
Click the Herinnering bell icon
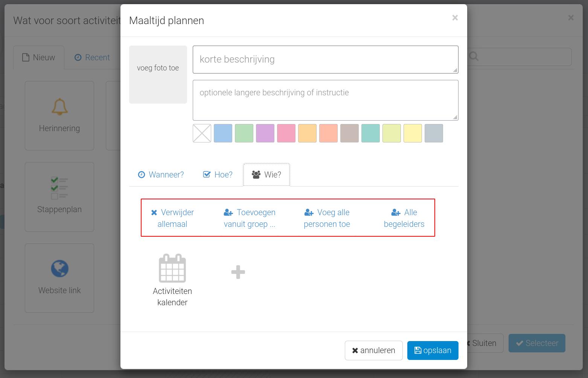coord(59,107)
